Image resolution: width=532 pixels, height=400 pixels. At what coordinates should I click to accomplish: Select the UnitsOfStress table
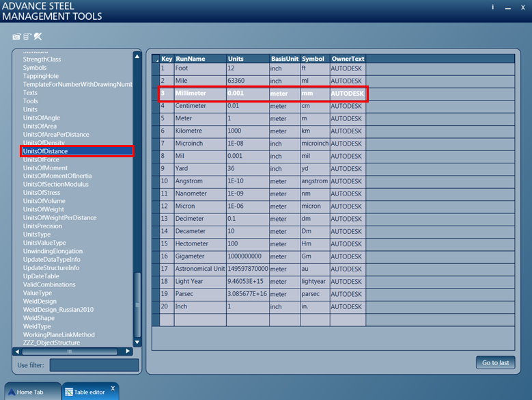(x=42, y=193)
